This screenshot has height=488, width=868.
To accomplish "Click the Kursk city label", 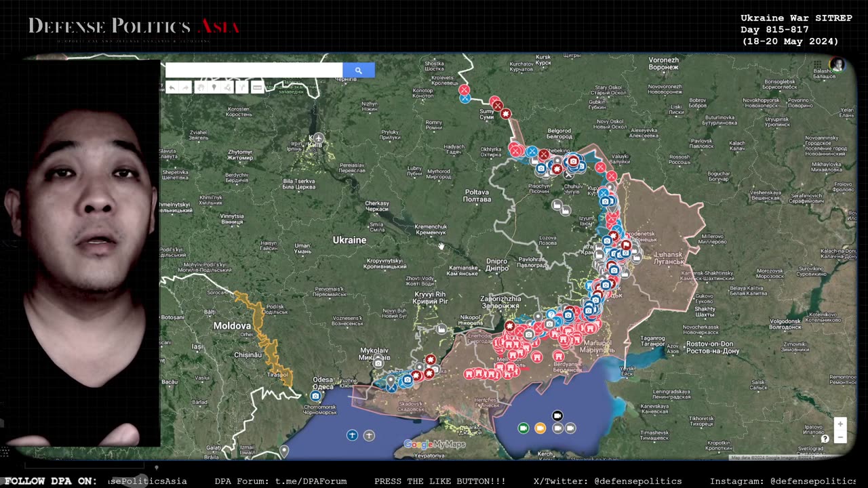I will [x=543, y=60].
